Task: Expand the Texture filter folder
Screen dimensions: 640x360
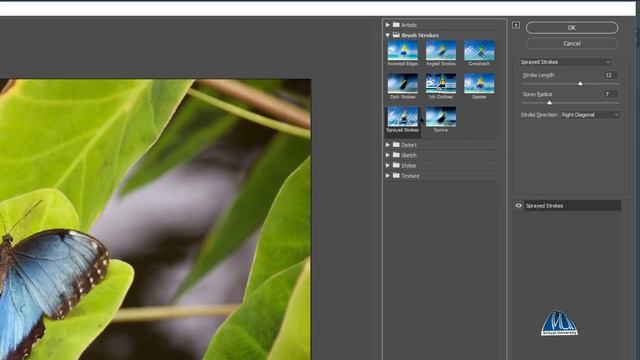Action: click(x=388, y=176)
